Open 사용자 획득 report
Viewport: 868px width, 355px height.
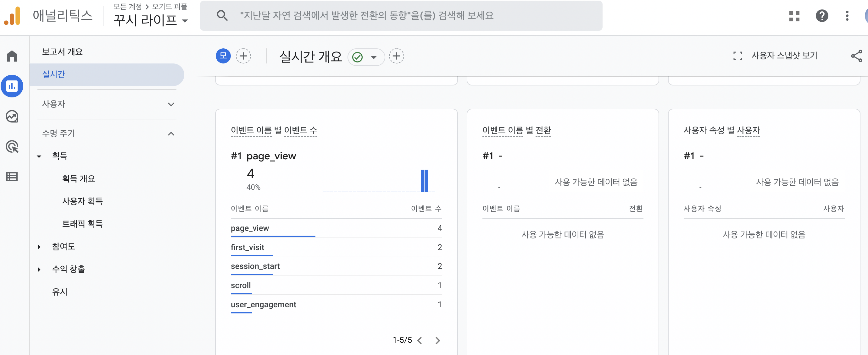click(x=82, y=201)
